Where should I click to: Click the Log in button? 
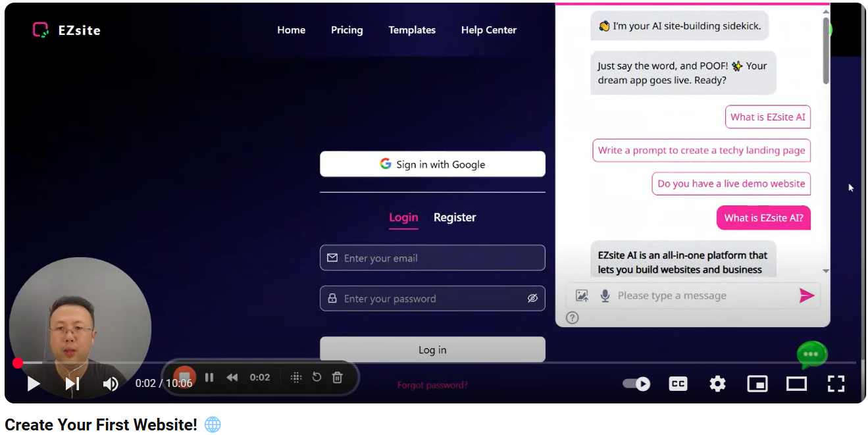(432, 349)
